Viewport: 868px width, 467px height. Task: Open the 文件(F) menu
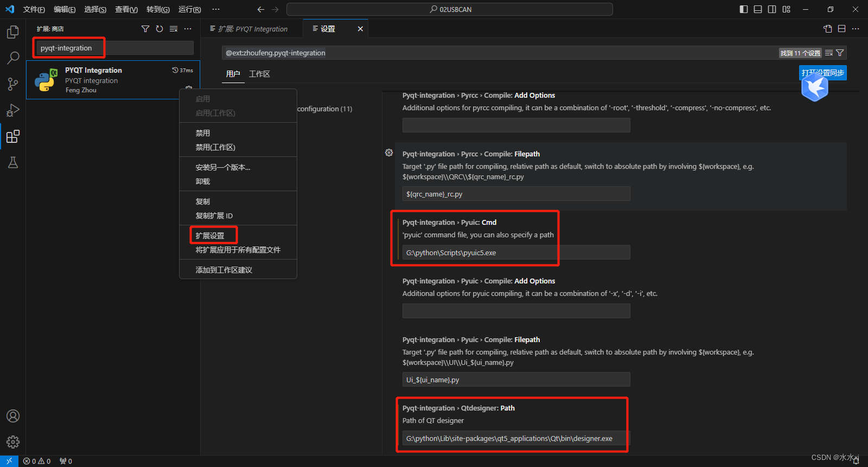pyautogui.click(x=34, y=9)
